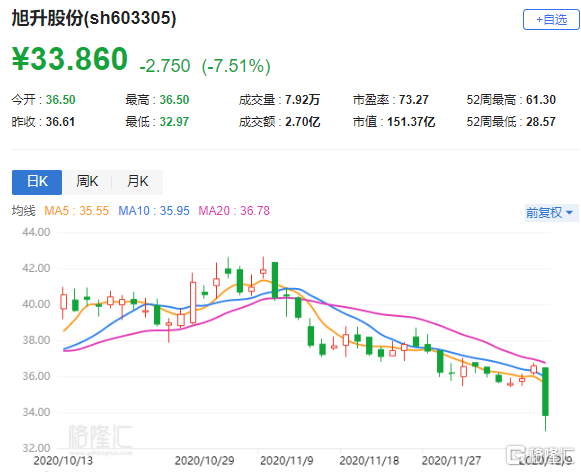581x472 pixels.
Task: Click 52周最高 value 61.30
Action: coord(541,100)
